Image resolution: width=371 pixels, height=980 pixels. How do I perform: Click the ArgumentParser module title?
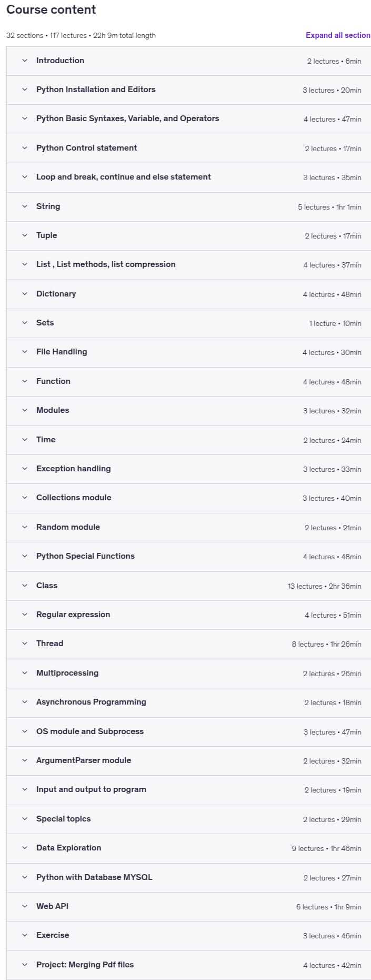point(84,760)
